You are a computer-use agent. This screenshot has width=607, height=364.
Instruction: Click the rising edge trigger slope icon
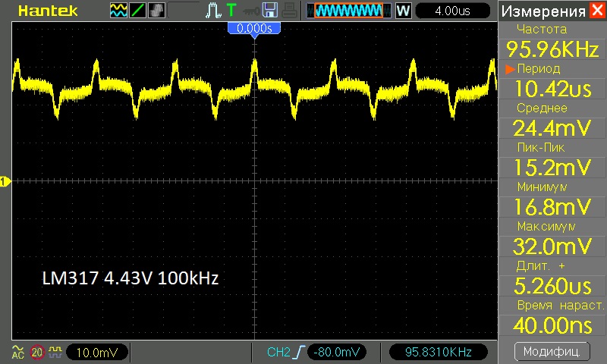coord(299,353)
